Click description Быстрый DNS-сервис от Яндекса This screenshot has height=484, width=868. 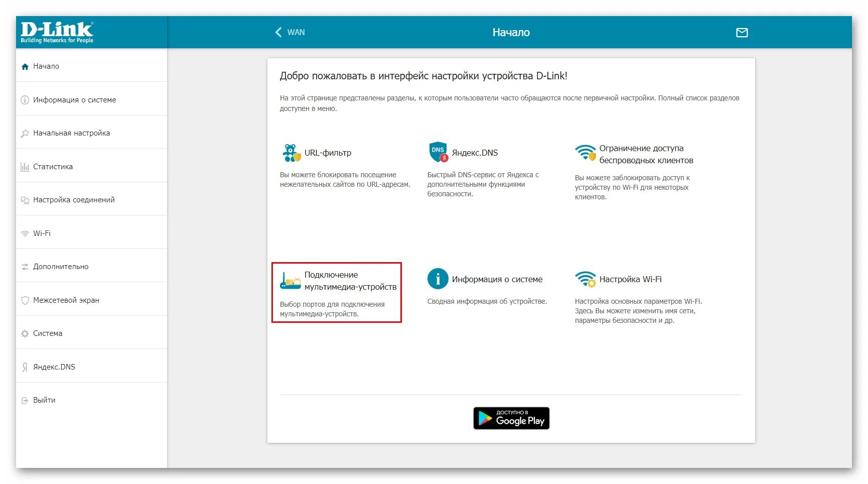tap(483, 184)
